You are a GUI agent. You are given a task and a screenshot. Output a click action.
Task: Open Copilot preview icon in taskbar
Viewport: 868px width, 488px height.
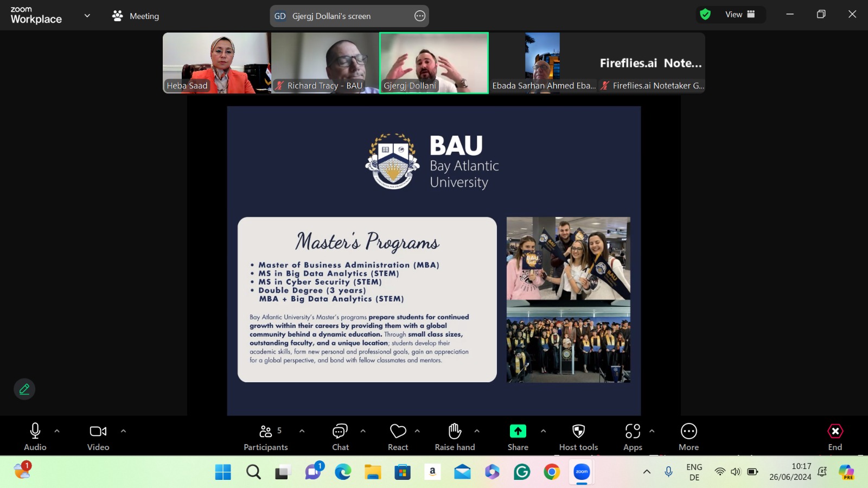[846, 472]
